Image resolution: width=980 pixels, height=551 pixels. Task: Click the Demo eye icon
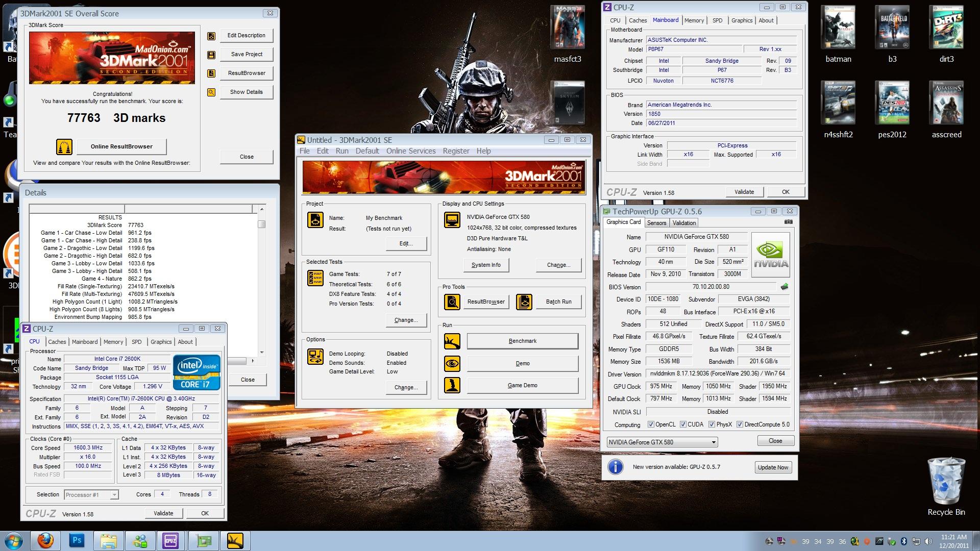click(452, 364)
